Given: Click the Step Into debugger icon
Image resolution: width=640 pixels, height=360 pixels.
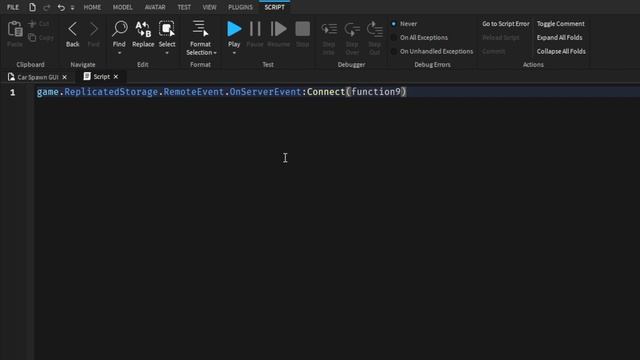Looking at the screenshot, I should (329, 29).
